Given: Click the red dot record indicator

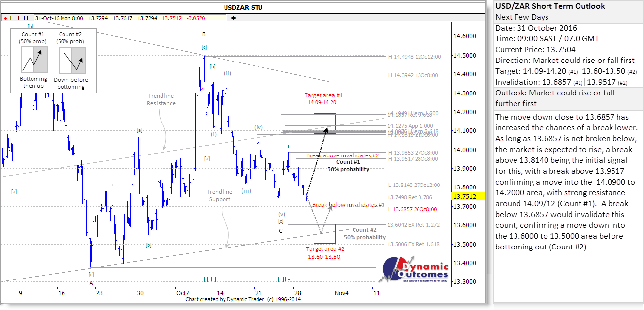Looking at the screenshot, I should tap(5, 18).
